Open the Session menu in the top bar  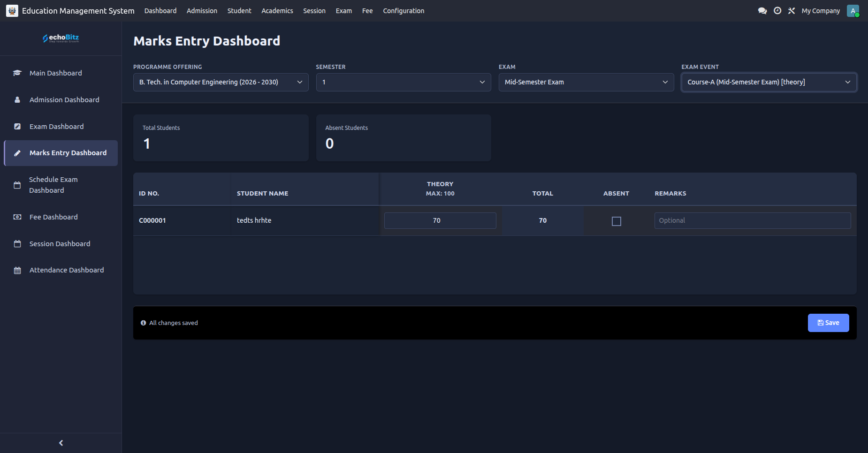coord(314,11)
